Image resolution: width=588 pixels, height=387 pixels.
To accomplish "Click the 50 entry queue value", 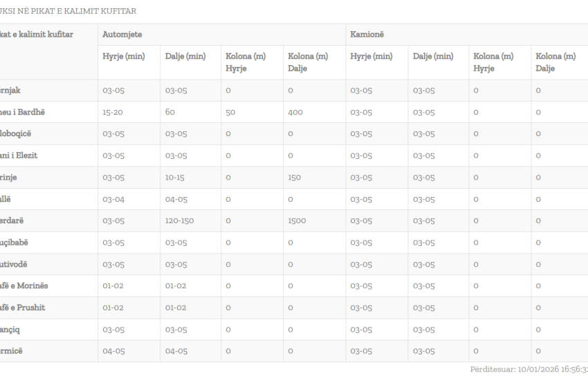I will click(x=230, y=112).
